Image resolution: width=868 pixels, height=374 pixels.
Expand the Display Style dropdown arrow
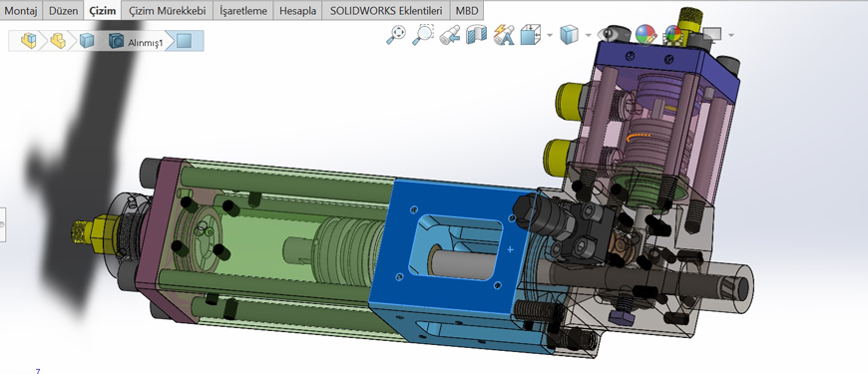tap(588, 36)
